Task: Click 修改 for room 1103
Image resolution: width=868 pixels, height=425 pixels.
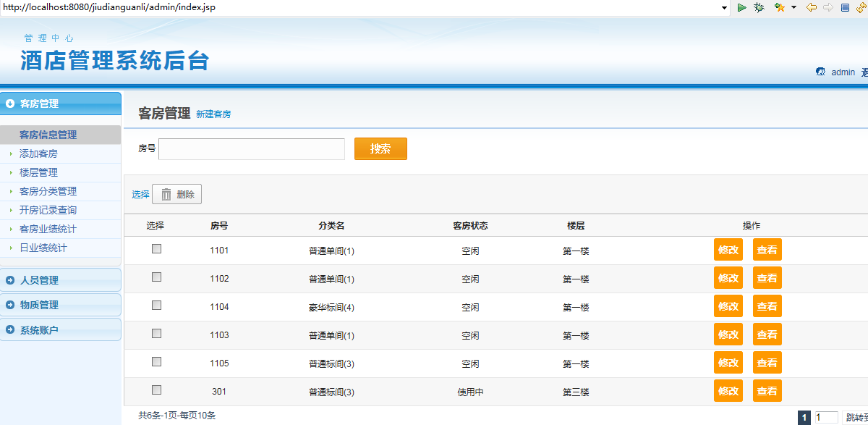Action: pos(728,334)
